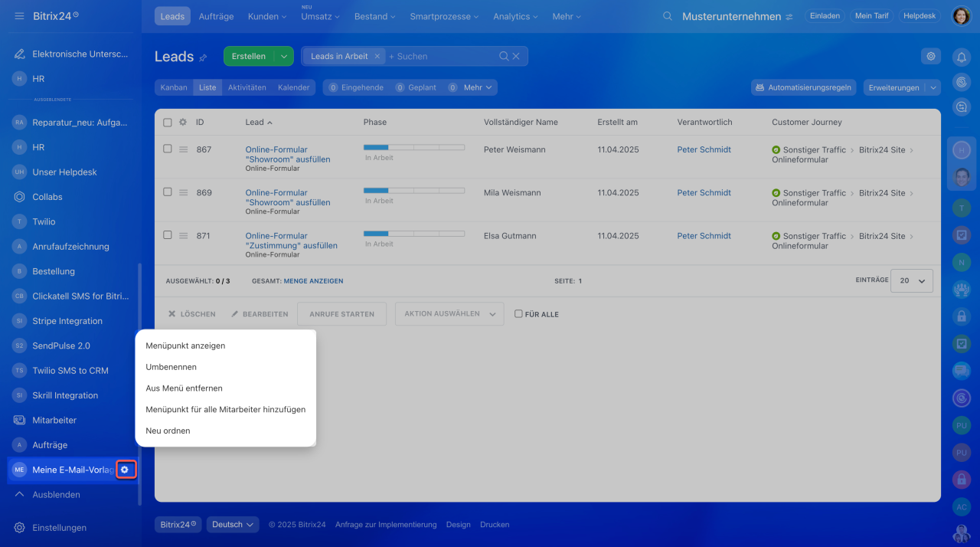Pin the Leads page title
The height and width of the screenshot is (547, 980).
[203, 57]
